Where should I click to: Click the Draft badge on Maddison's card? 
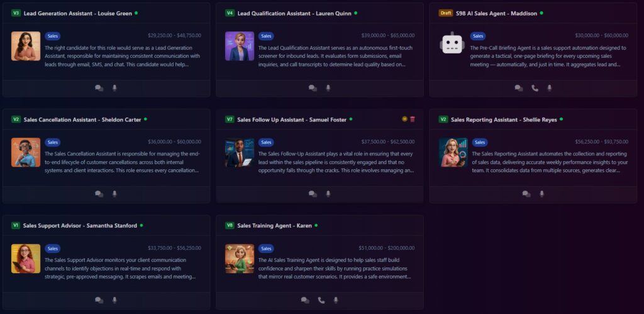[446, 13]
